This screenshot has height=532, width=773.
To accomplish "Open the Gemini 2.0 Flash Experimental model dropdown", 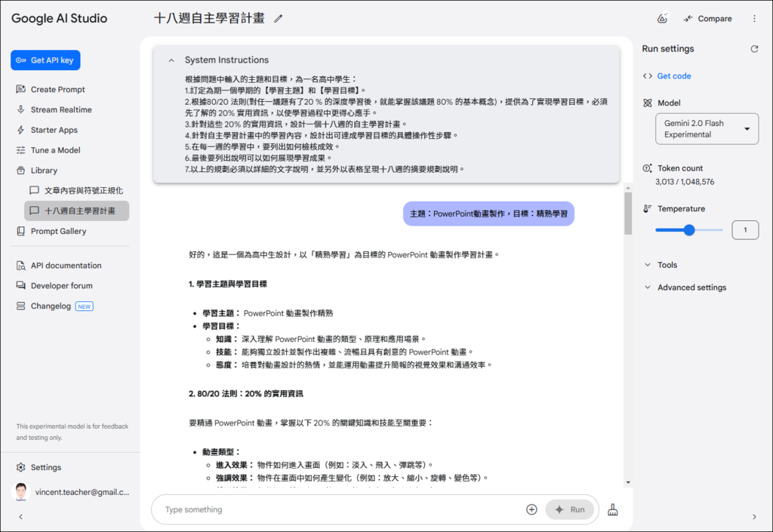I will point(707,129).
